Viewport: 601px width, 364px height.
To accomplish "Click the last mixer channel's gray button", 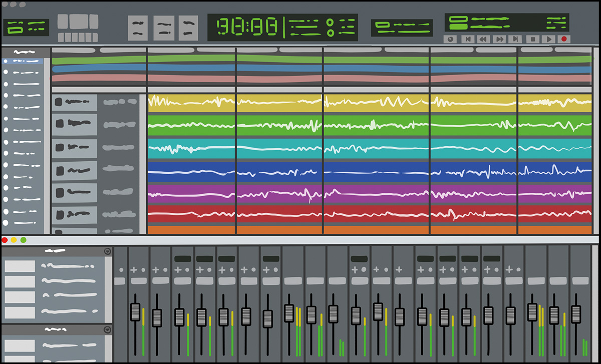I will point(580,281).
